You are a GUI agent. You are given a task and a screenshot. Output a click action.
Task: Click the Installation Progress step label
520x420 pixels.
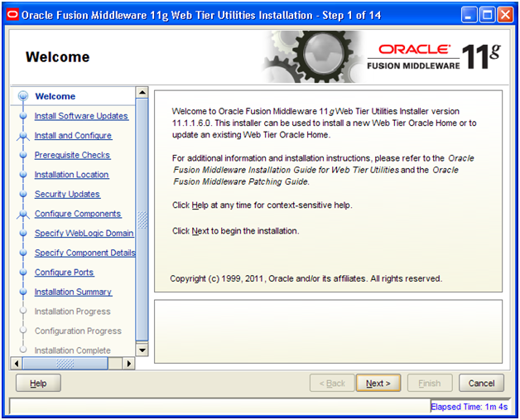click(x=73, y=311)
